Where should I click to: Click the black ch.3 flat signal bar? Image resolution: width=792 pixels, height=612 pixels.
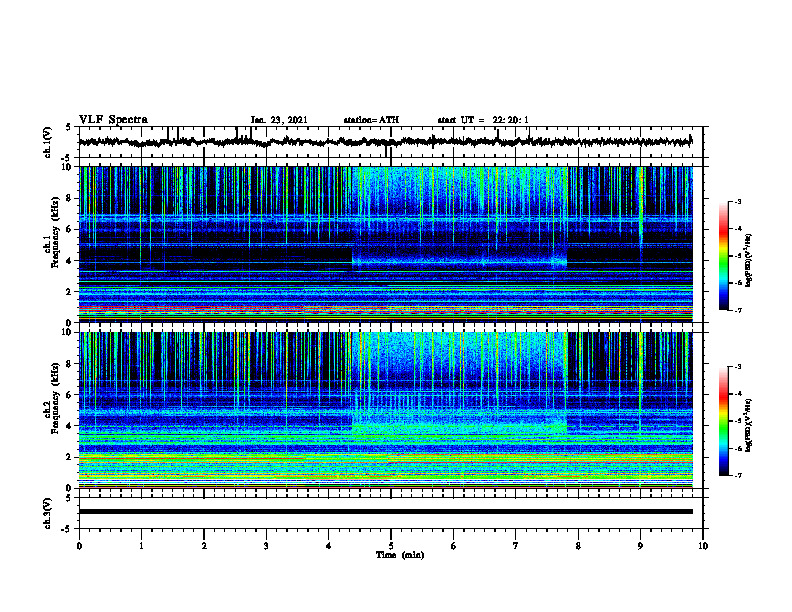tap(385, 512)
